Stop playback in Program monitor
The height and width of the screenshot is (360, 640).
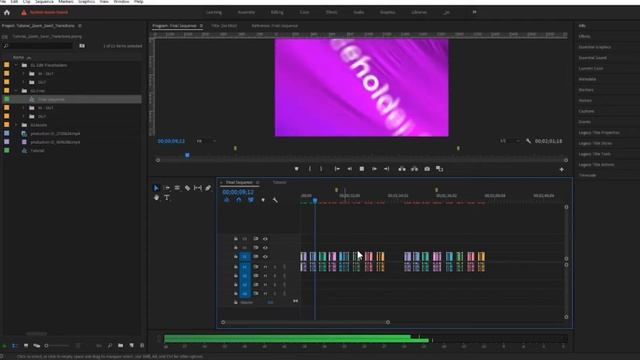pyautogui.click(x=362, y=169)
